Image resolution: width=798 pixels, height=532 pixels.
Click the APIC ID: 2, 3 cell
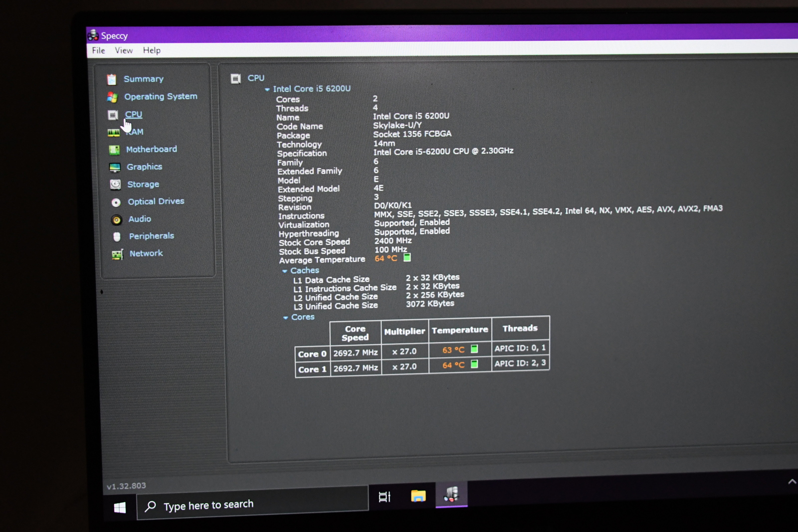pos(520,363)
